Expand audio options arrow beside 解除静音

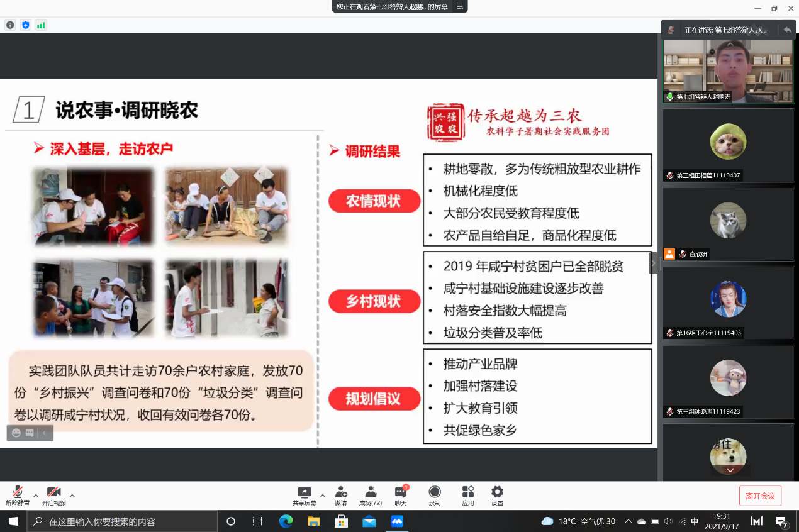[x=36, y=495]
